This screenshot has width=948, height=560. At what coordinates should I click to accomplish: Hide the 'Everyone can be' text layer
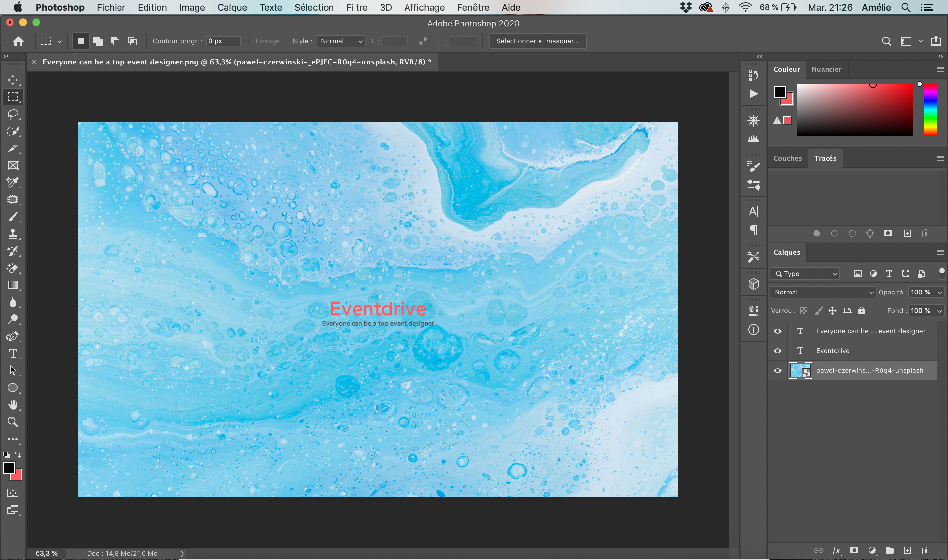coord(777,331)
